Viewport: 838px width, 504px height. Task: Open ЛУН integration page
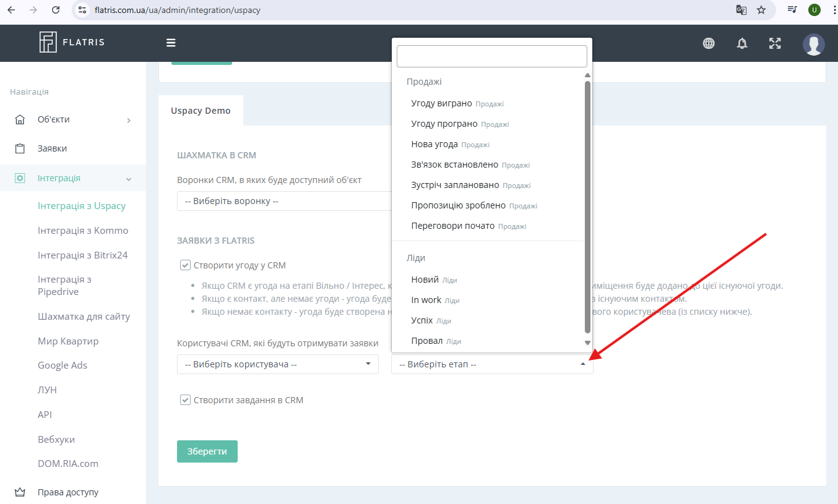(47, 390)
